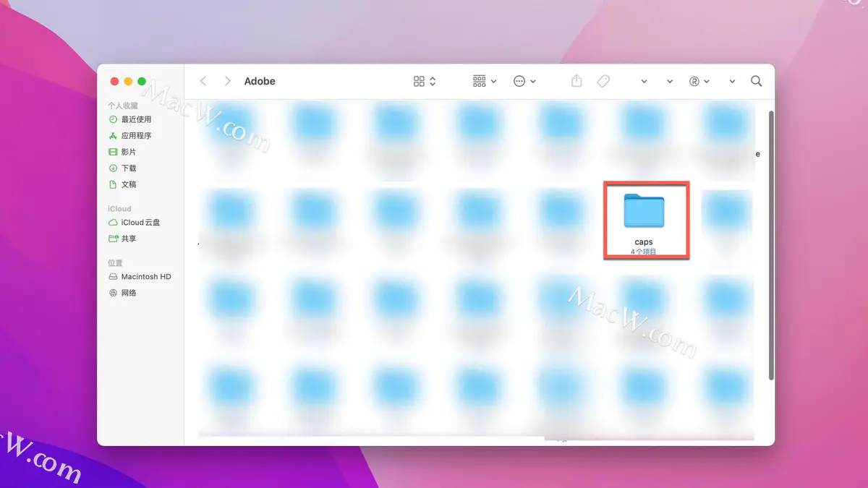Open the 下载 (Downloads) sidebar item
Image resolution: width=868 pixels, height=488 pixels.
(x=129, y=168)
